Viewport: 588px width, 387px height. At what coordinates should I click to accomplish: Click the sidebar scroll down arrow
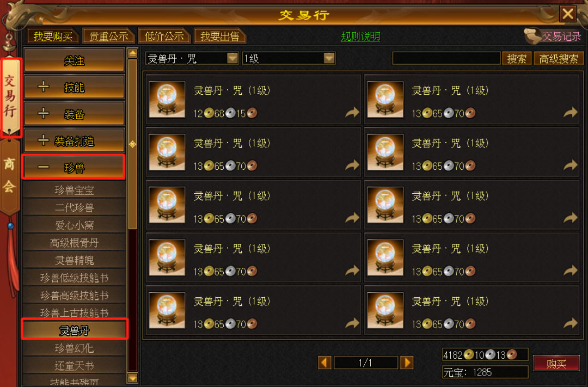coord(132,377)
